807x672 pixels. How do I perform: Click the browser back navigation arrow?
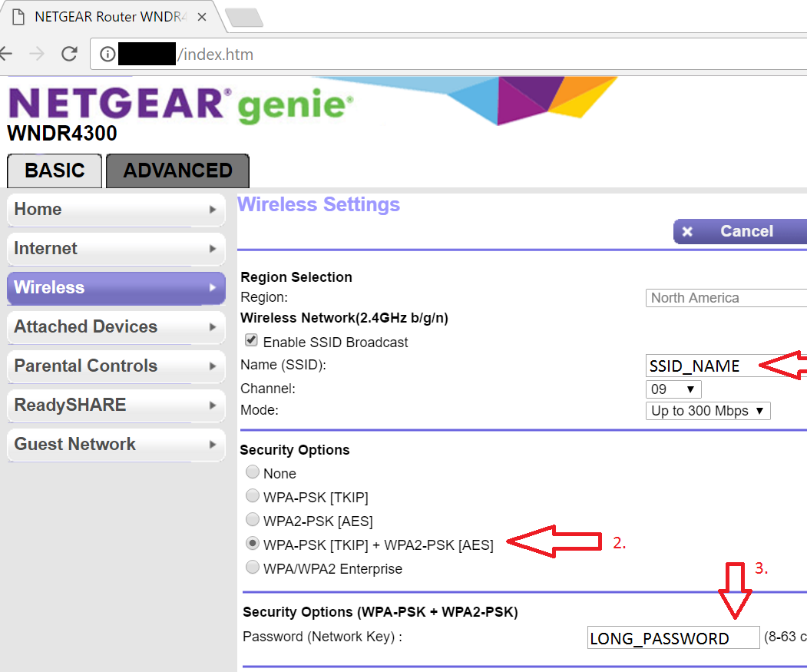7,54
